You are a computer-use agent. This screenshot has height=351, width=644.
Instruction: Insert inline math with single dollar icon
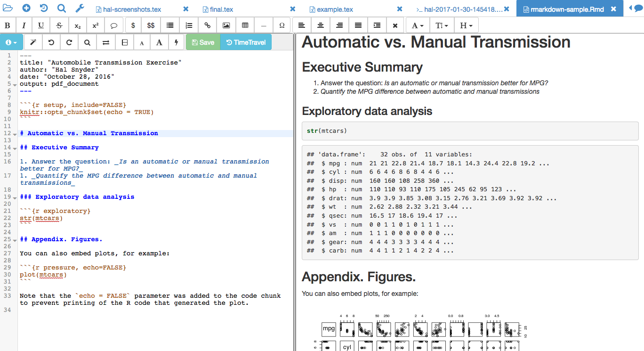click(x=133, y=25)
